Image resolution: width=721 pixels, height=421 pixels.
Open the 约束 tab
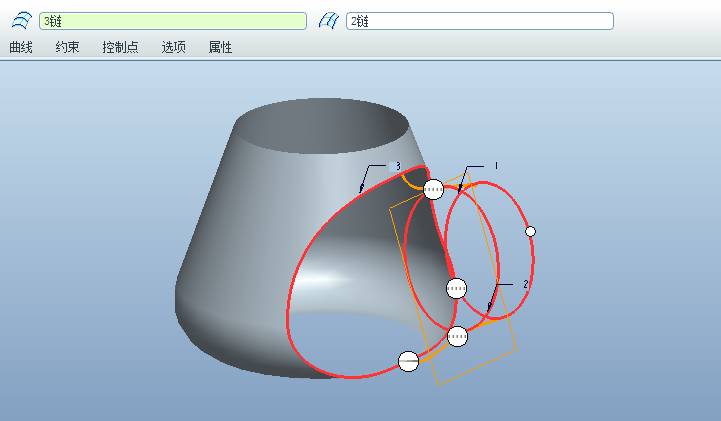[x=67, y=47]
